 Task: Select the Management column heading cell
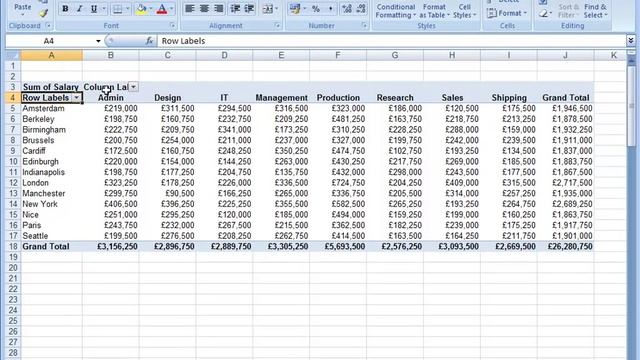[281, 98]
